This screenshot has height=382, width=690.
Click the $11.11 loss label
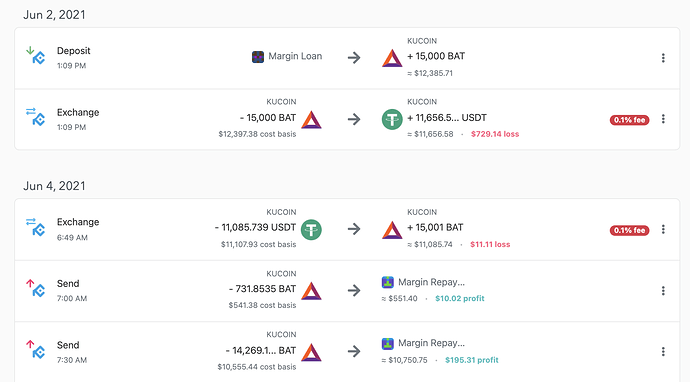coord(490,244)
